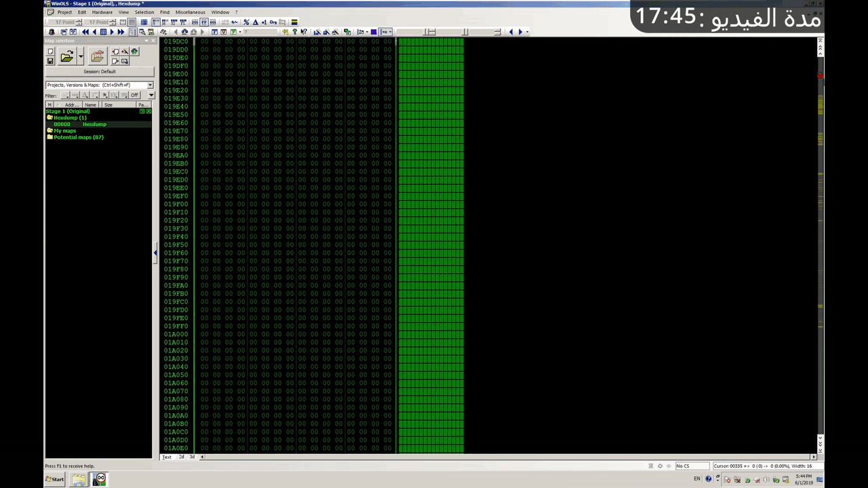Click the Windows Explorer taskbar icon
Image resolution: width=868 pixels, height=488 pixels.
pos(79,479)
